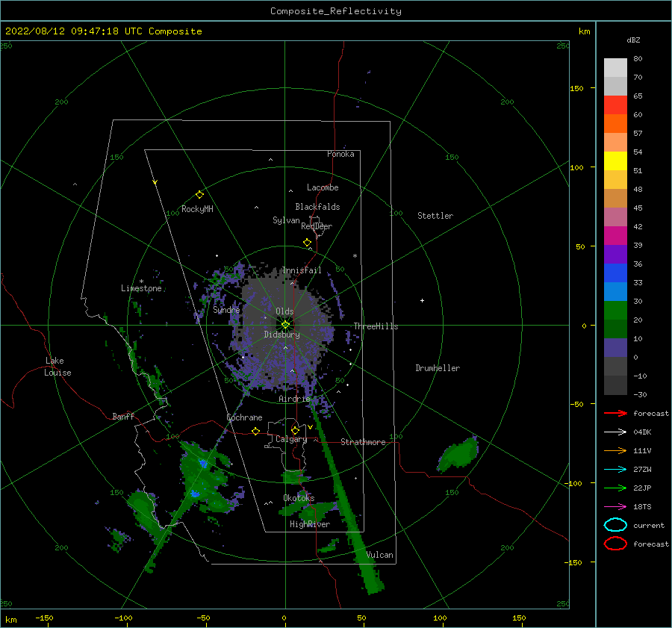This screenshot has height=628, width=672.
Task: Click the green echo patch between Calgary and Okotoks
Action: pos(295,476)
